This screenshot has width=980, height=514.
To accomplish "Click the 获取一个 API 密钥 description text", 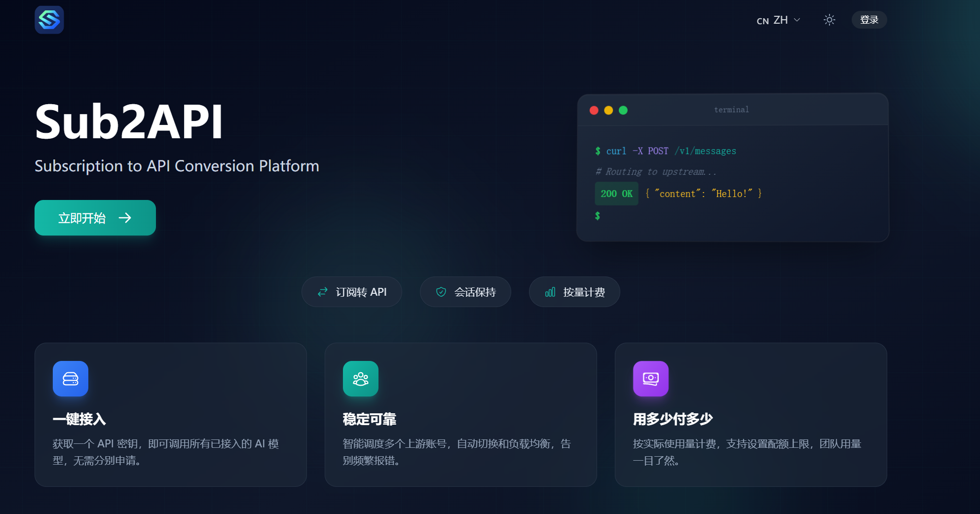I will click(166, 452).
